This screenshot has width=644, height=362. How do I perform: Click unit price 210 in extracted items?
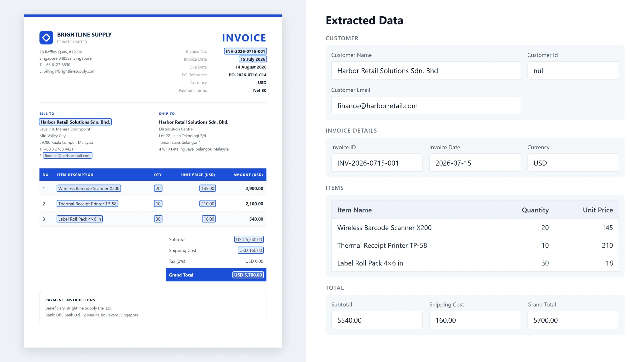coord(607,245)
